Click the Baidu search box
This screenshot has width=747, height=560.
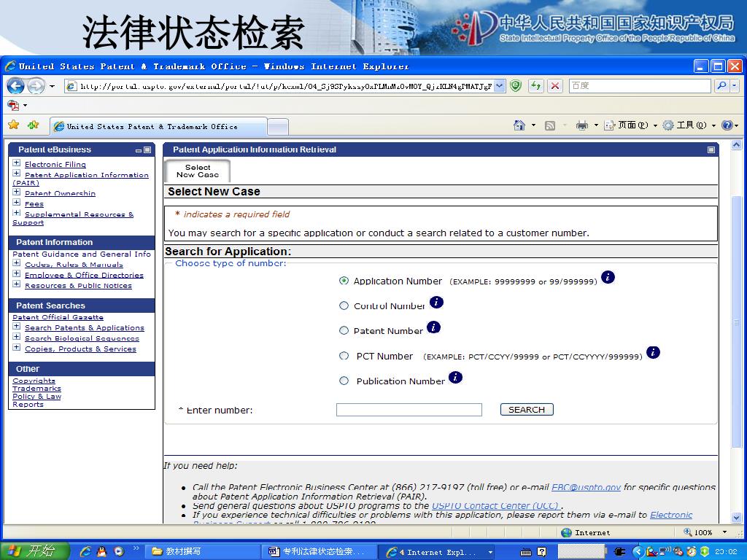coord(640,86)
